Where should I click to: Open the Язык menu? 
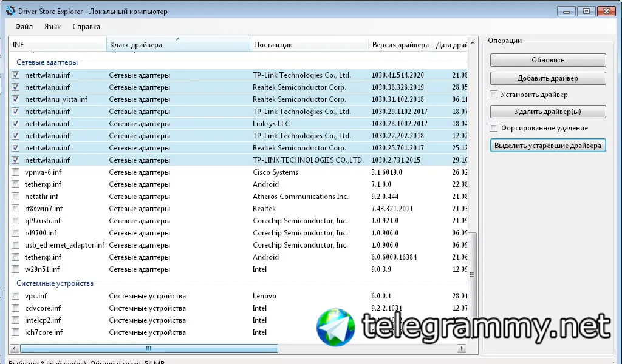52,27
